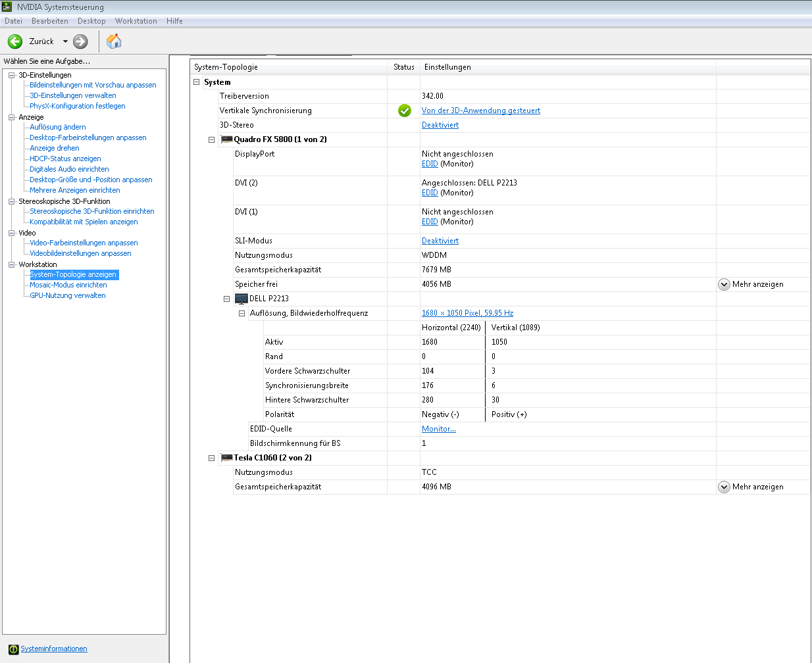Image resolution: width=812 pixels, height=663 pixels.
Task: Select Stereoskopische 3D-Funktion einrichten
Action: tap(92, 211)
